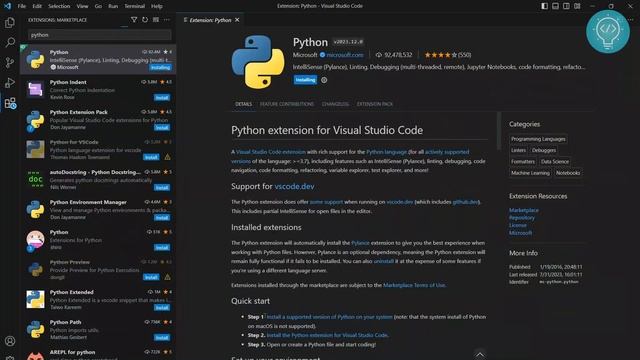The width and height of the screenshot is (640, 360).
Task: Install the autoDocstring extension
Action: (x=162, y=187)
